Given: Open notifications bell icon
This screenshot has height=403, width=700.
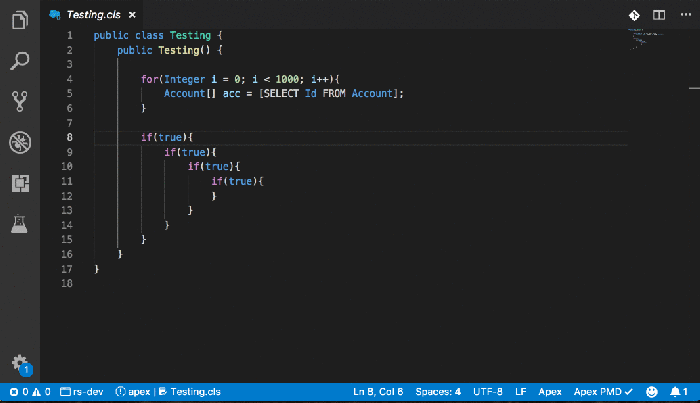Looking at the screenshot, I should pos(679,392).
